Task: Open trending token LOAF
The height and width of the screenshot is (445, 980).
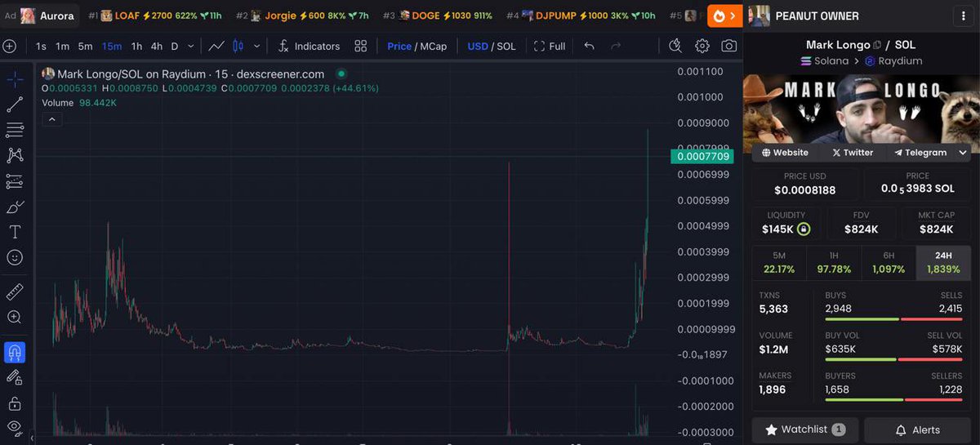Action: 154,16
